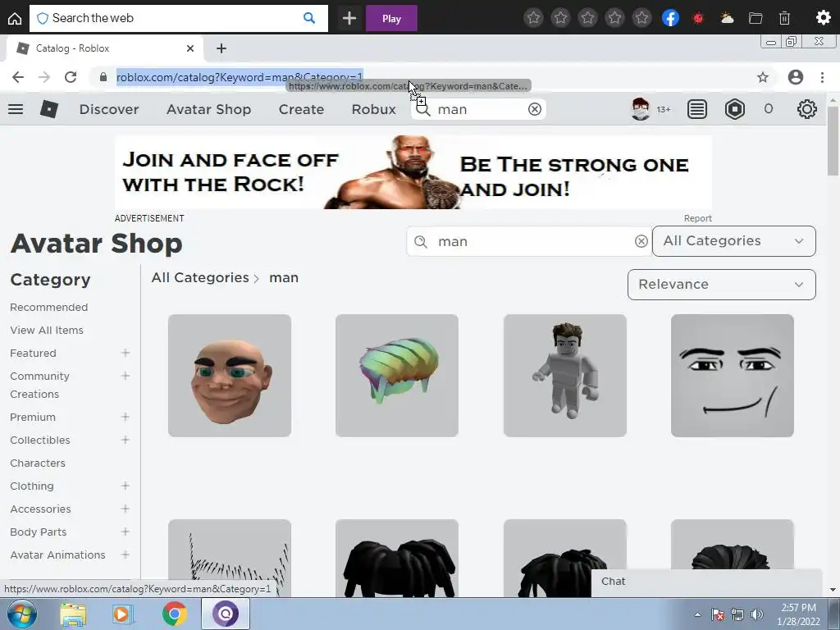Click the page vertical scrollbar
840x630 pixels.
coord(833,141)
